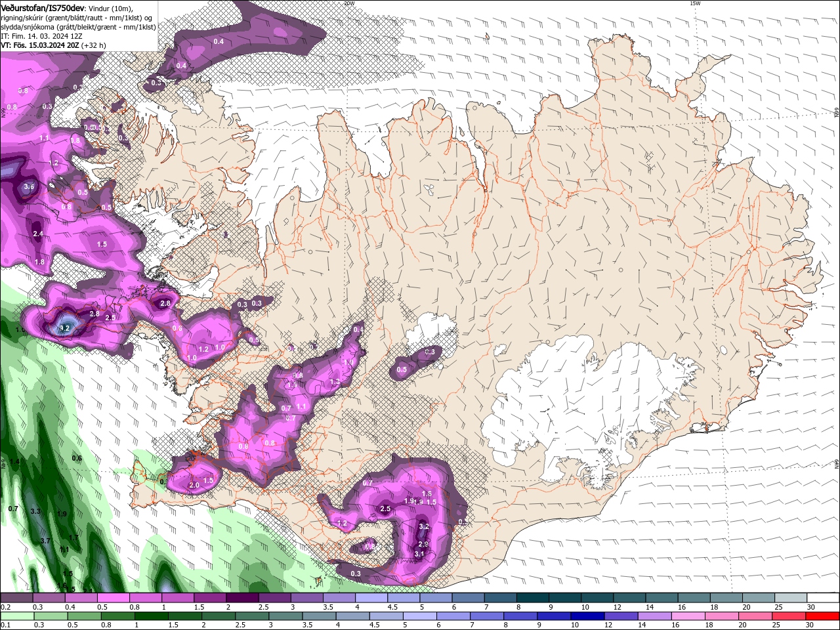
Task: Click the 20W longitude label
Action: 349,3
